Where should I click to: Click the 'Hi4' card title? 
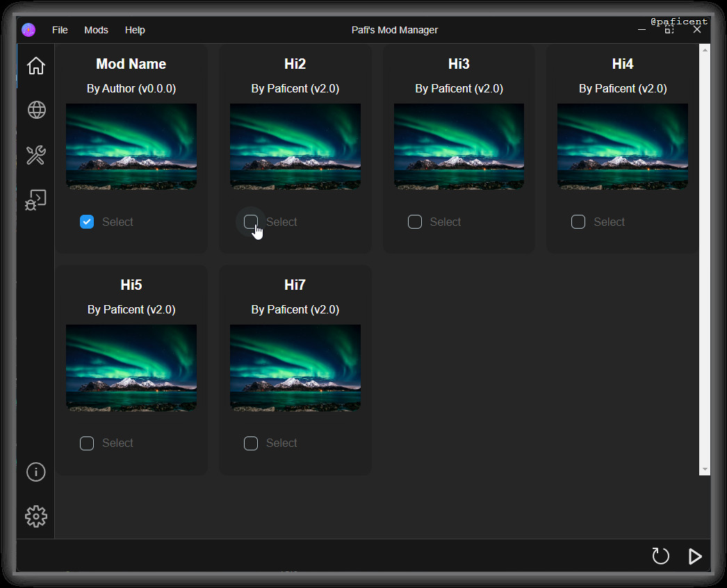point(623,64)
